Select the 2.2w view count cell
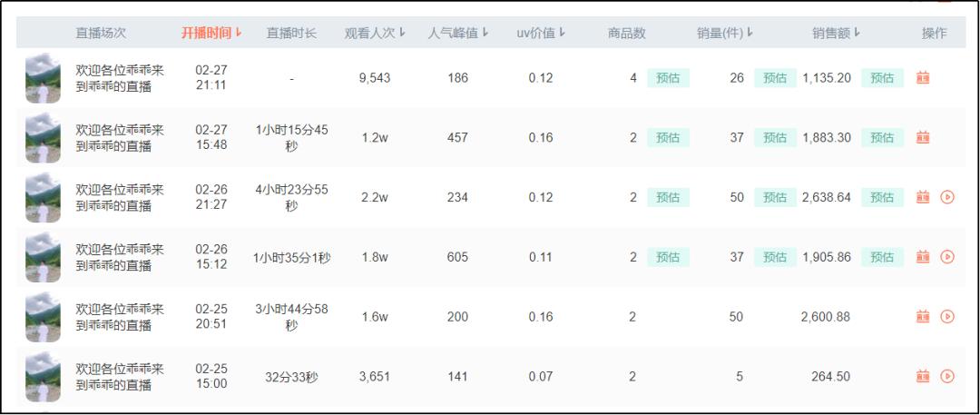The height and width of the screenshot is (415, 980). click(375, 197)
